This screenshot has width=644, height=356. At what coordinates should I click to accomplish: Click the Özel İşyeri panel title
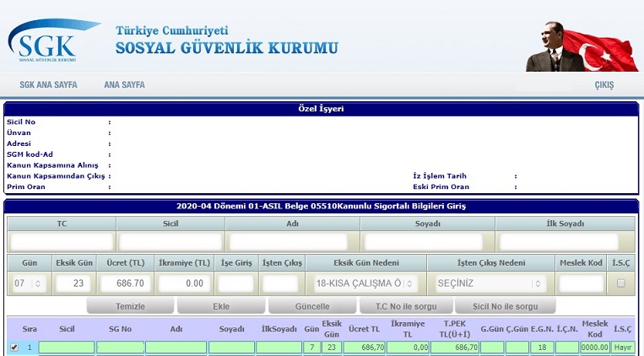coord(321,109)
